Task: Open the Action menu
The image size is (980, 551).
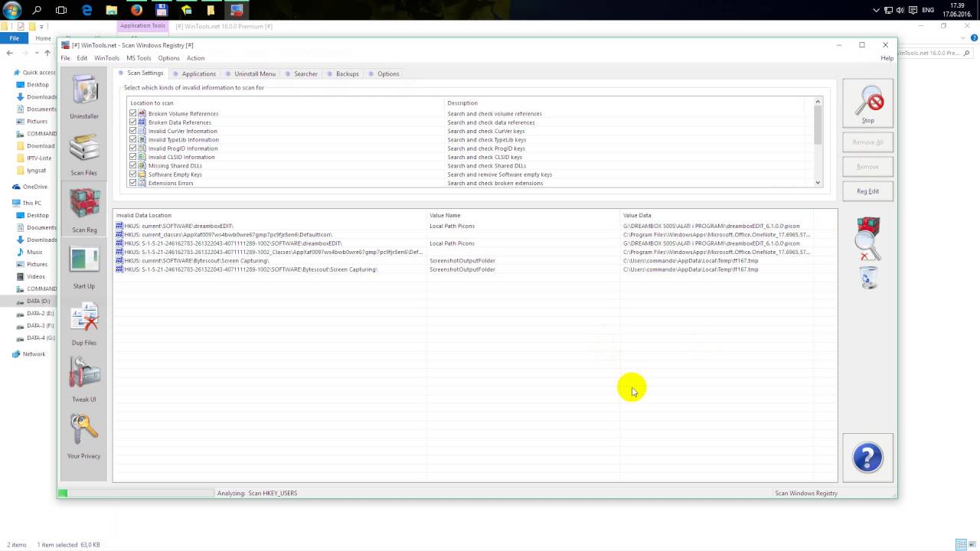Action: point(195,58)
